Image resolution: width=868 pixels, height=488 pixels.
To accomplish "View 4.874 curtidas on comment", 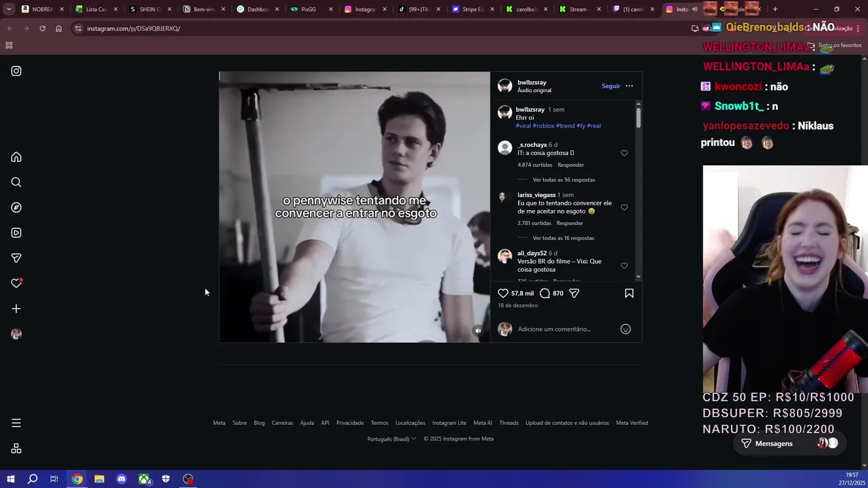I will [534, 165].
